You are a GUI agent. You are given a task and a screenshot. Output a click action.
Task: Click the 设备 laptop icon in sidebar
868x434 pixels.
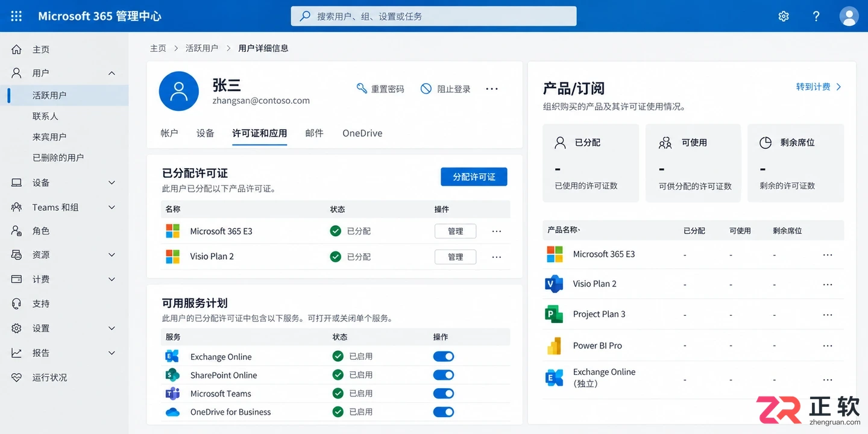(17, 183)
